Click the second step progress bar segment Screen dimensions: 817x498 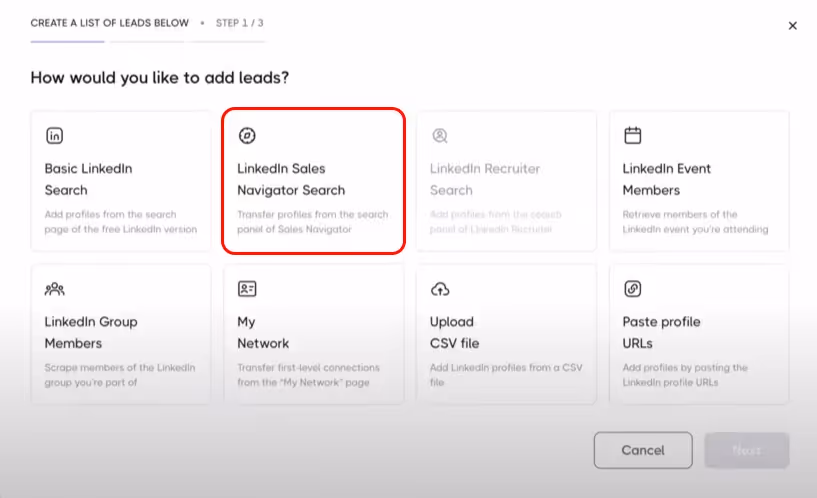pos(147,42)
